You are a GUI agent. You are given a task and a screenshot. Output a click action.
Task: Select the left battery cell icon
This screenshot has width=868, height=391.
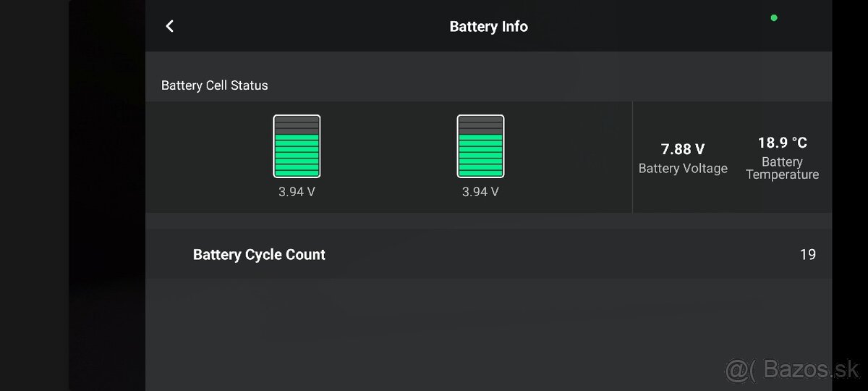(x=297, y=146)
